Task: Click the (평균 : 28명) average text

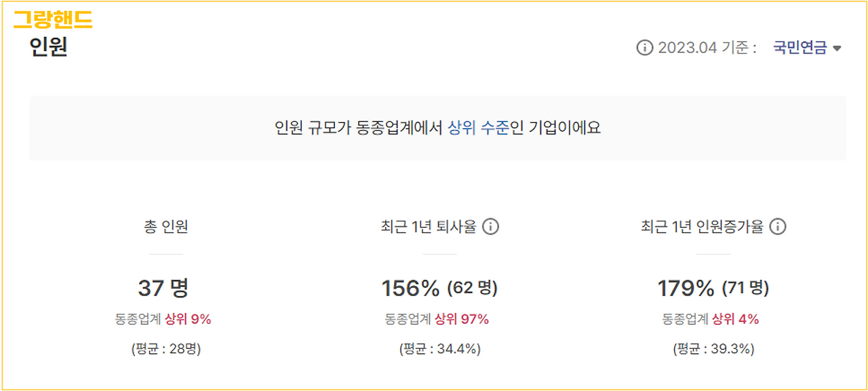Action: tap(165, 350)
